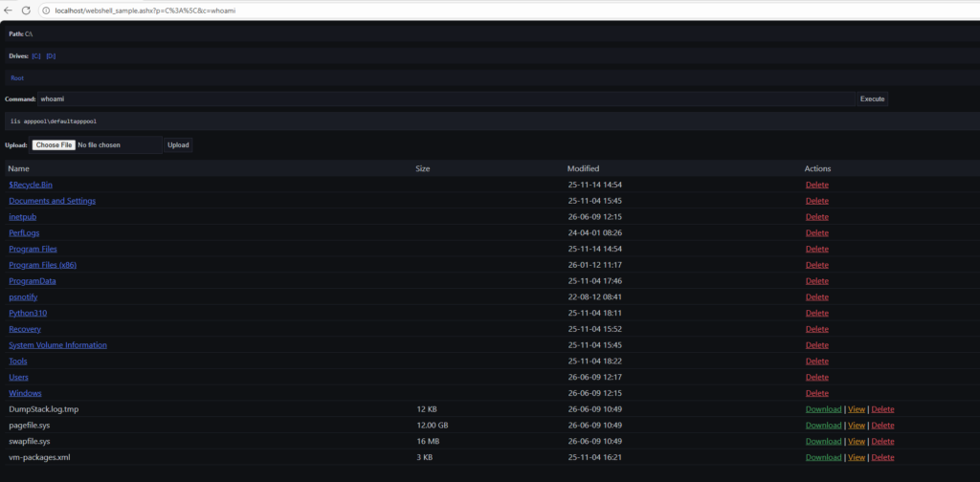Open the Windows folder link
The image size is (980, 482).
tap(25, 393)
